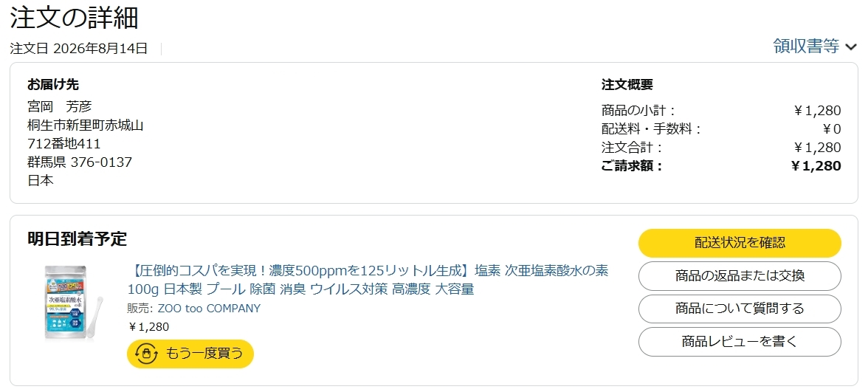868x392 pixels.
Task: Select the recipient name 宮岡 芳彦
Action: click(x=60, y=106)
